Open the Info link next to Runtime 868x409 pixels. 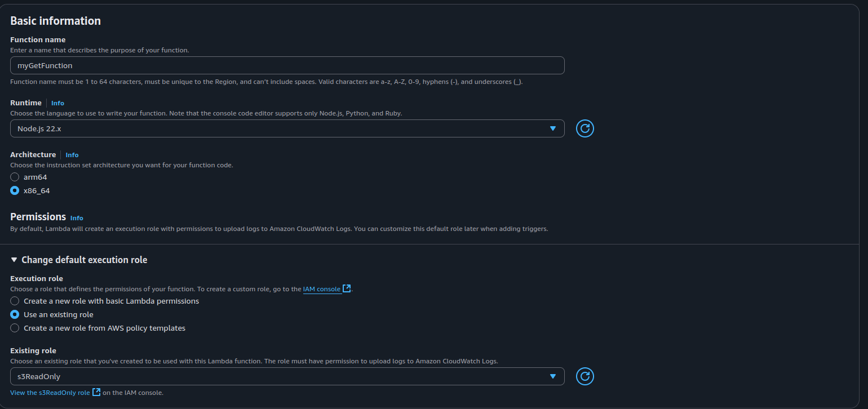[57, 103]
